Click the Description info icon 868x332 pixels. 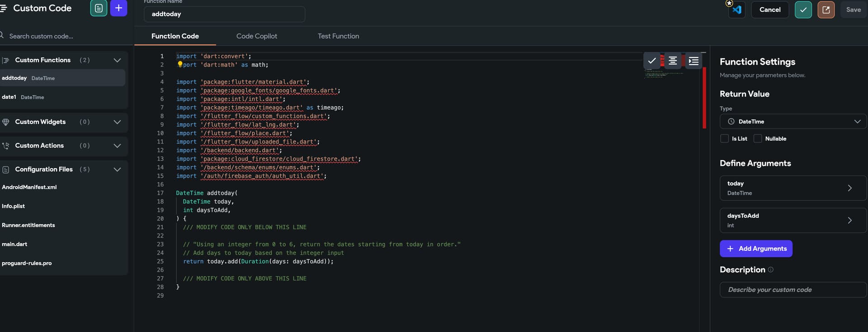(771, 270)
